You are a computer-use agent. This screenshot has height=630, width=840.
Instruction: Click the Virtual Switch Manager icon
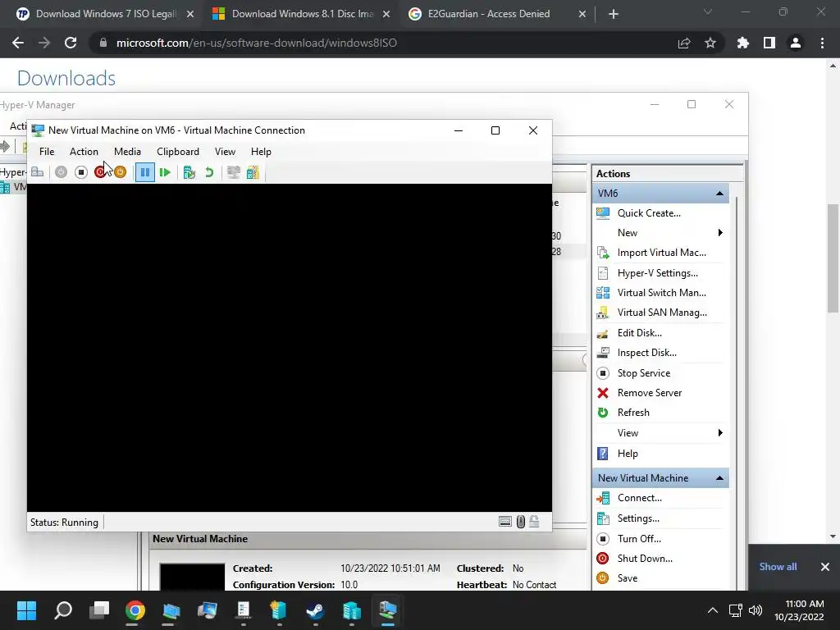tap(603, 293)
